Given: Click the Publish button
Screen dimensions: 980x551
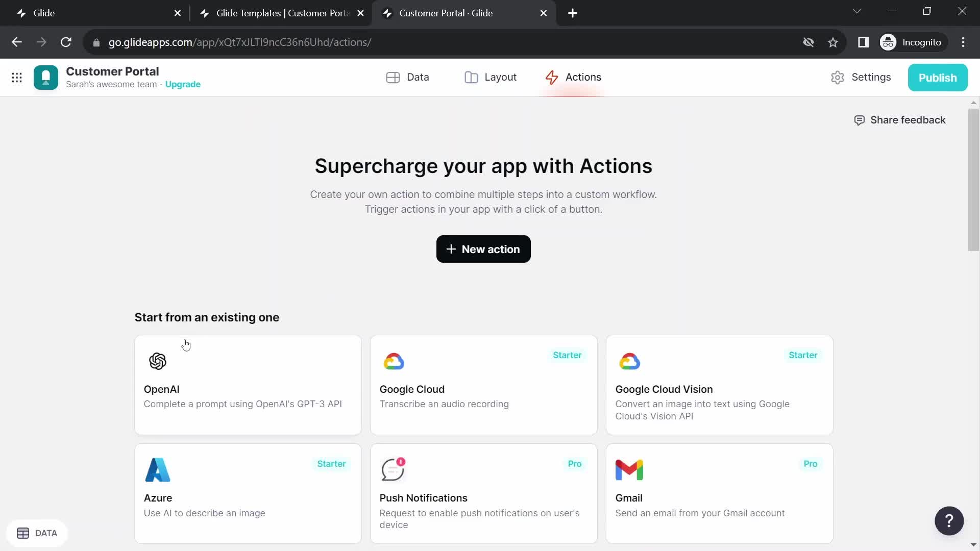Looking at the screenshot, I should tap(938, 78).
